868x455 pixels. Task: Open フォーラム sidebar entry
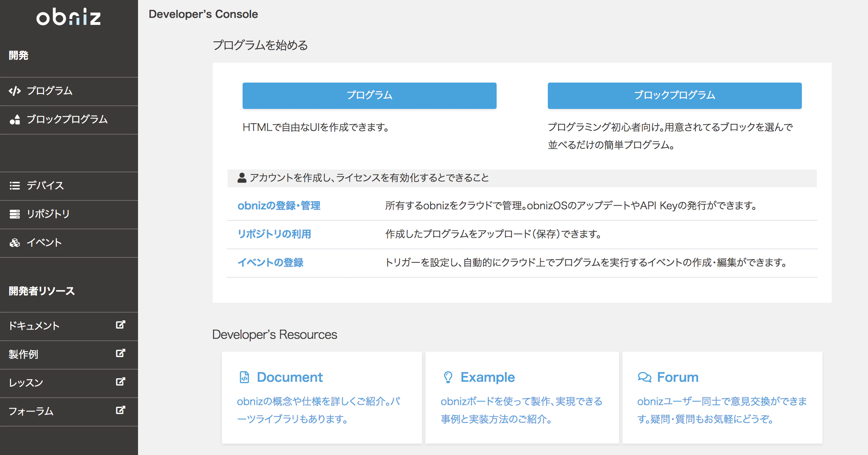69,412
